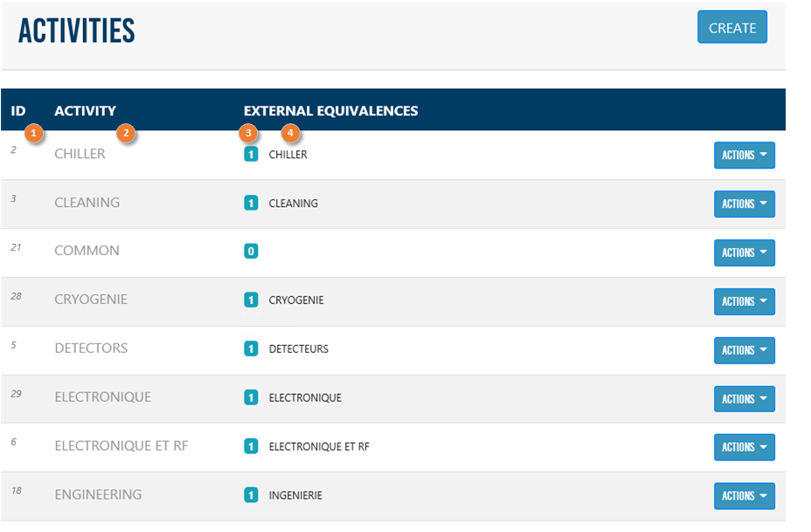Click the equivalence count badge for CHILLER
The image size is (811, 532).
click(251, 155)
